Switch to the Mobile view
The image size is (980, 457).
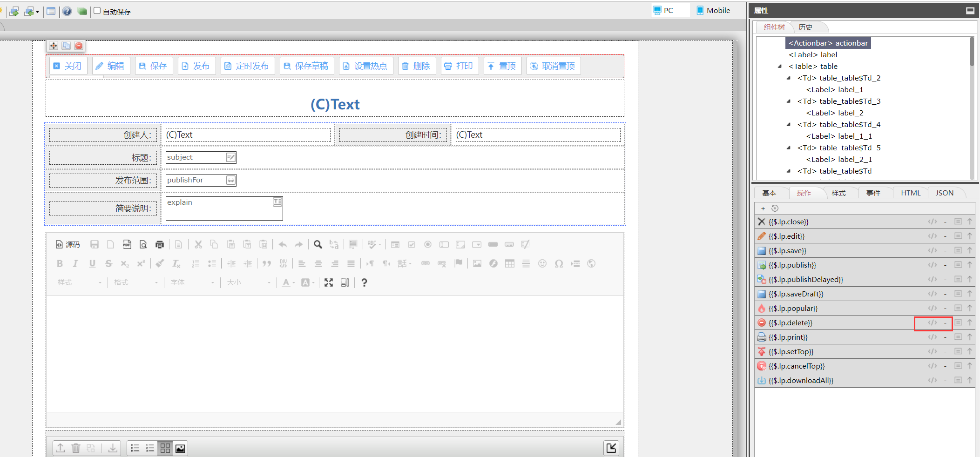pyautogui.click(x=713, y=10)
